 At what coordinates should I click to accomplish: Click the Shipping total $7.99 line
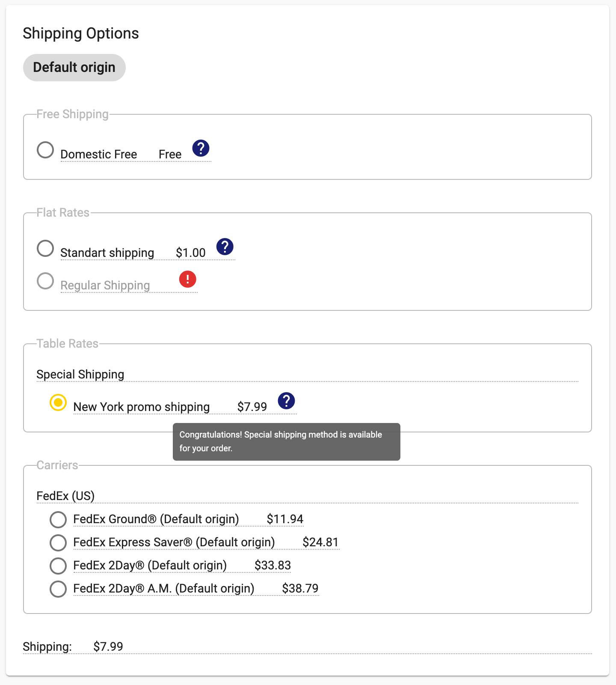[x=73, y=646]
